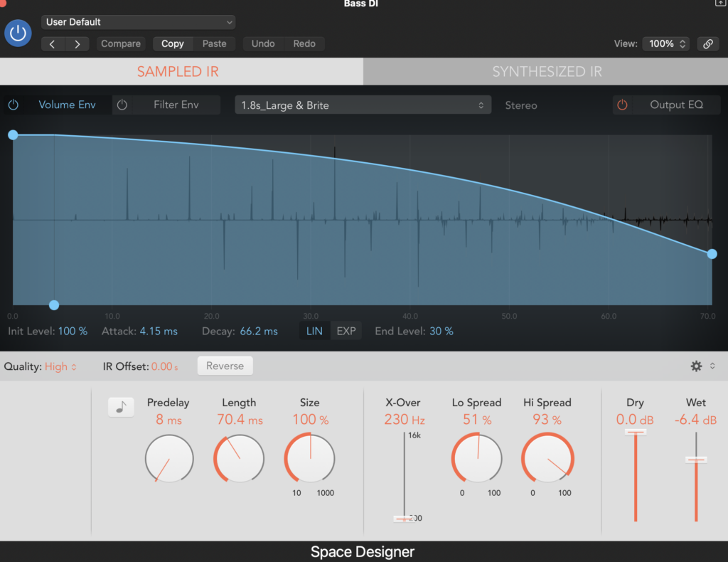Open the View 100% size dropdown
The height and width of the screenshot is (562, 728).
tap(665, 44)
